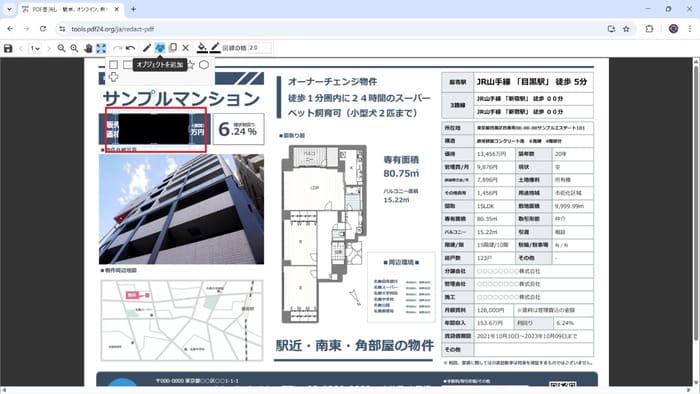The height and width of the screenshot is (394, 700).
Task: Select the hand pan tool
Action: 88,48
